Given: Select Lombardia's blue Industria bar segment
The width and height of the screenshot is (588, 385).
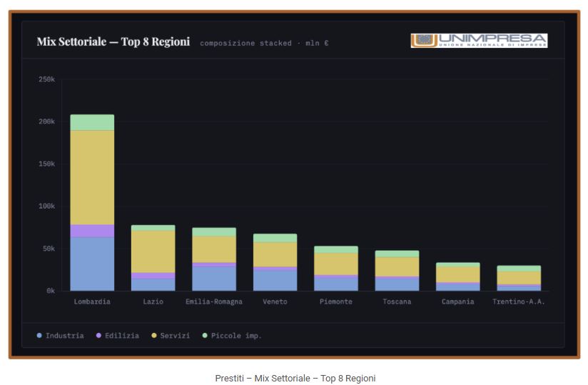Looking at the screenshot, I should 92,264.
